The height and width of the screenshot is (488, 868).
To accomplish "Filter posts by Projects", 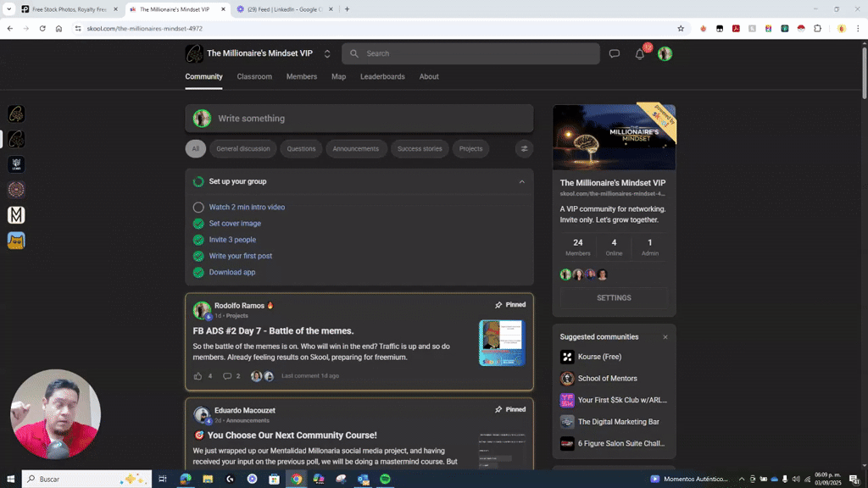I will 470,148.
